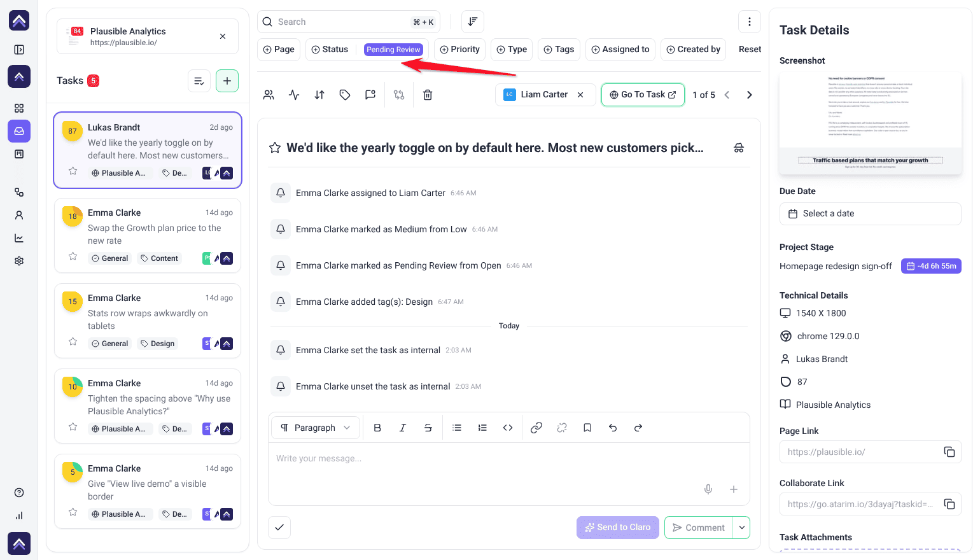Open the Priority filter
The image size is (980, 560).
[x=460, y=50]
